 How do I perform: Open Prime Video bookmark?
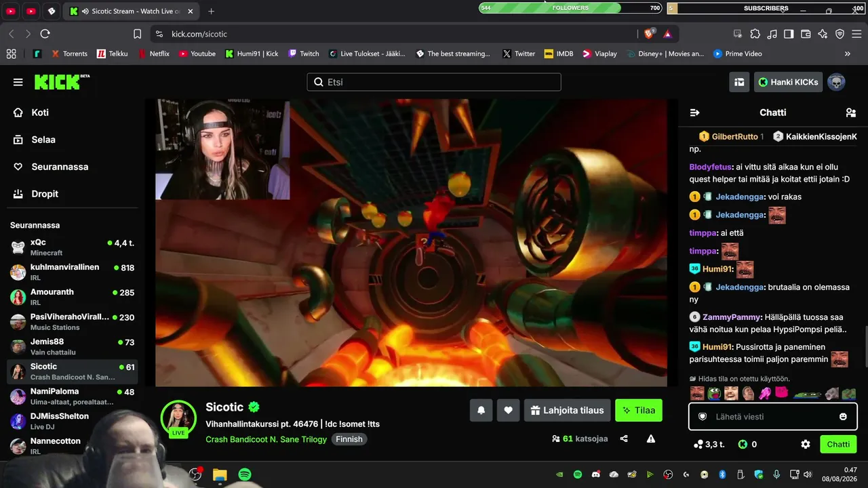[737, 54]
